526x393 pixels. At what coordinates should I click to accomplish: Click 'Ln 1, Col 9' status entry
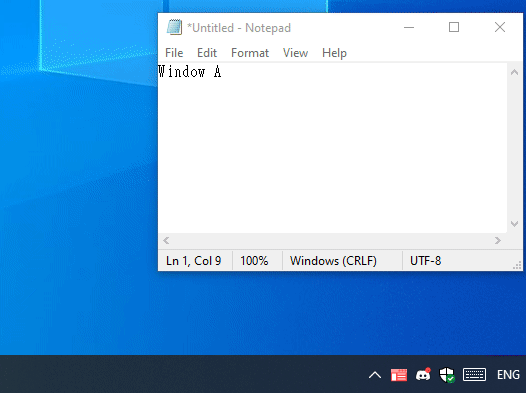pyautogui.click(x=194, y=261)
